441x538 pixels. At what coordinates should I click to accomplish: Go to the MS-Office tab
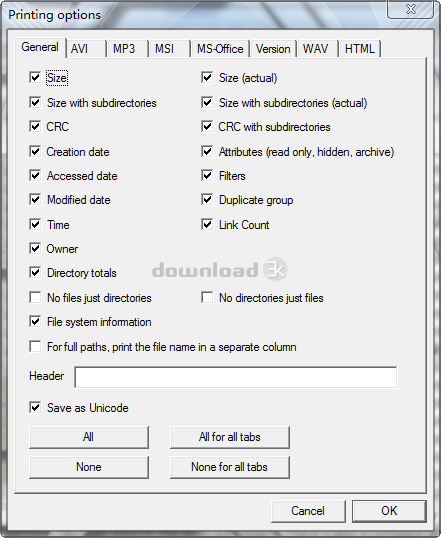(220, 49)
